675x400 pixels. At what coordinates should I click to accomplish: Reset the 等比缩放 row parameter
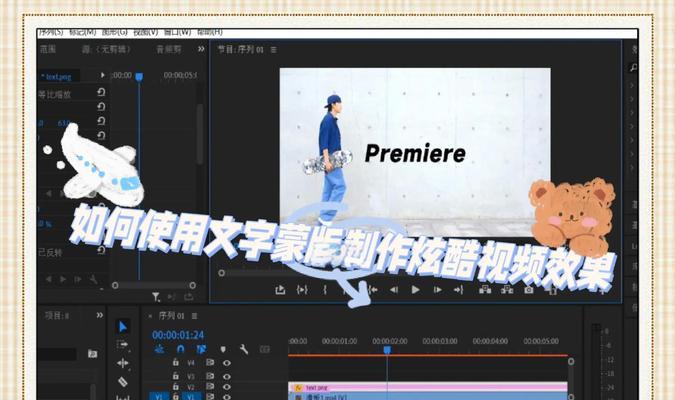pyautogui.click(x=101, y=92)
